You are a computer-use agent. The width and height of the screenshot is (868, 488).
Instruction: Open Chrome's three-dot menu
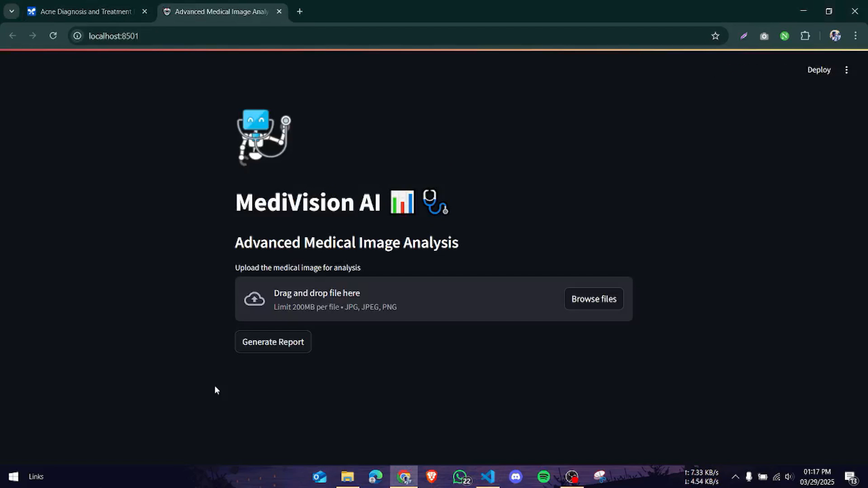(855, 36)
